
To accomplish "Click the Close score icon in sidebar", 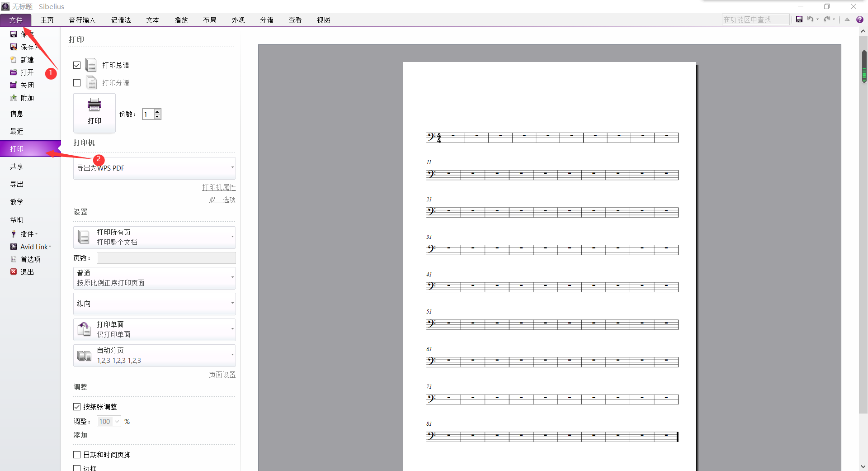I will (14, 85).
